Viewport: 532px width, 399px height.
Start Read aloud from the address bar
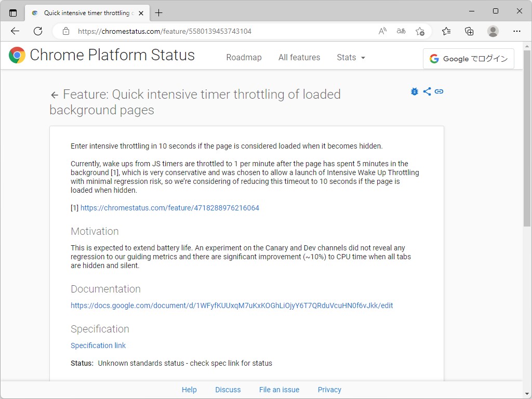(x=382, y=31)
